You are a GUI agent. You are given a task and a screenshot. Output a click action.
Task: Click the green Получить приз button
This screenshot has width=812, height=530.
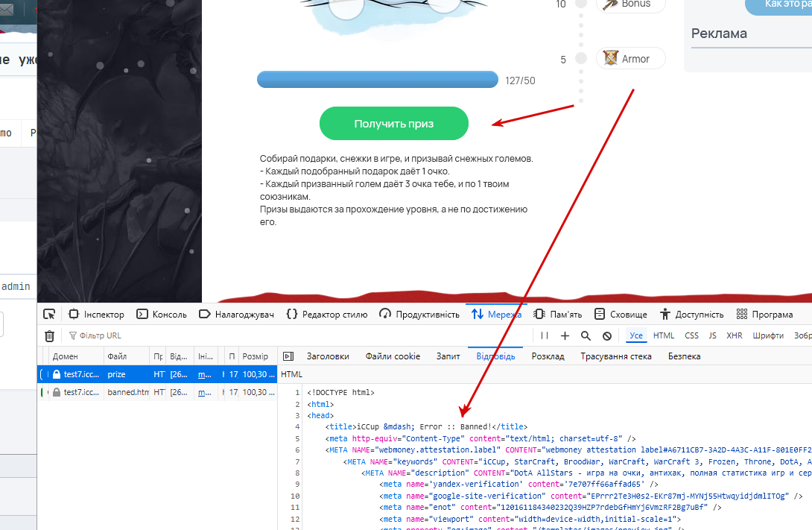coord(394,123)
